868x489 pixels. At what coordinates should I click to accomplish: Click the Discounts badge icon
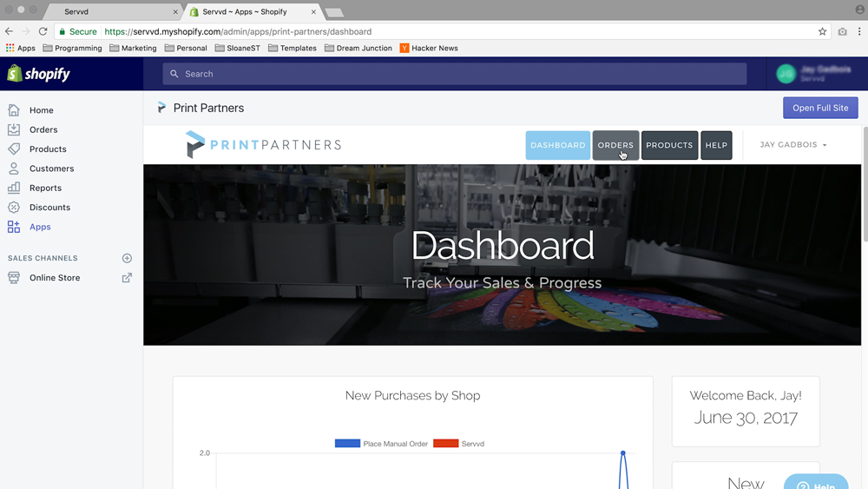[14, 207]
